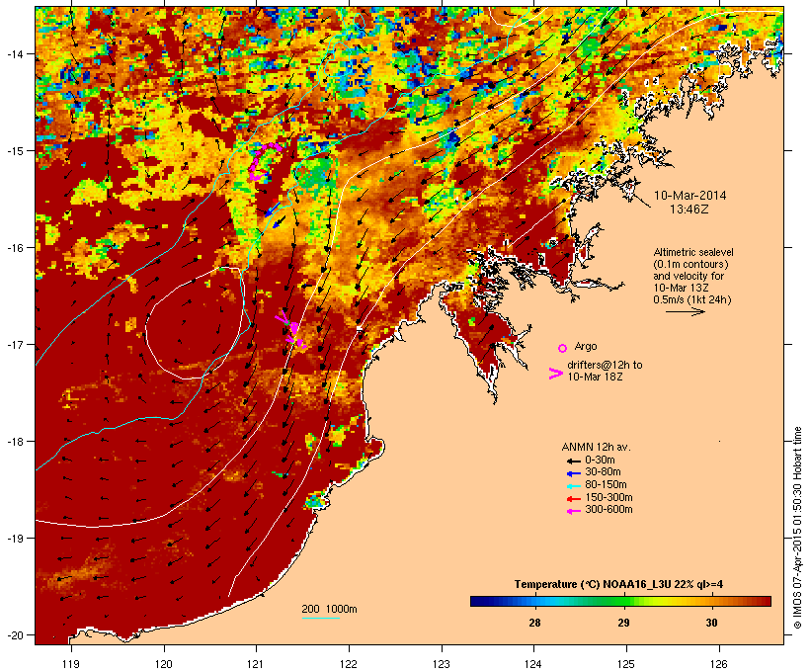Click the '0.5m/s (1kt 24h)' text
The height and width of the screenshot is (672, 810).
[x=692, y=299]
